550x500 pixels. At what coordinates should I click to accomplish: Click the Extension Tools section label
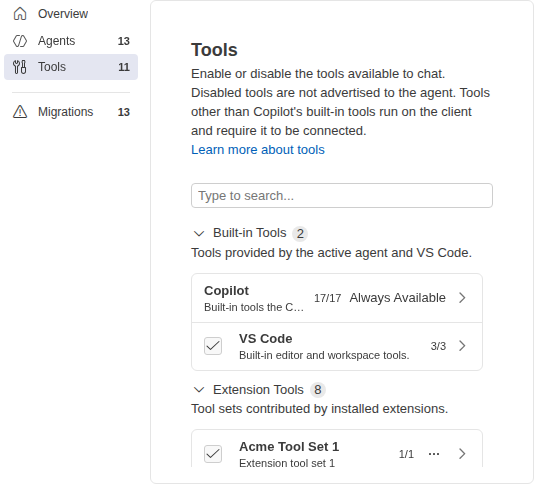click(258, 390)
